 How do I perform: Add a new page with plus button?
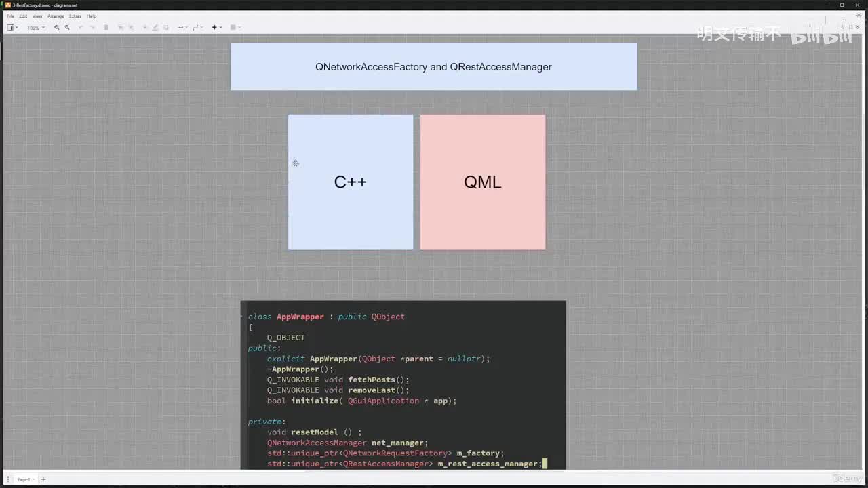tap(43, 479)
